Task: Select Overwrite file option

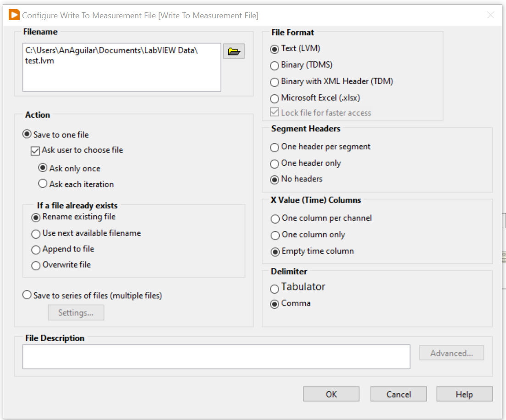Action: tap(36, 265)
